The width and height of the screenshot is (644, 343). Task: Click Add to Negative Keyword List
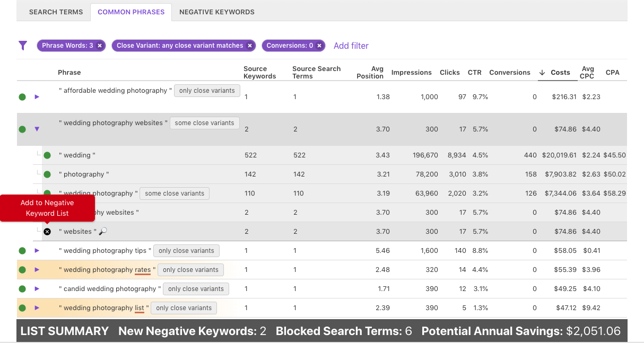point(48,208)
